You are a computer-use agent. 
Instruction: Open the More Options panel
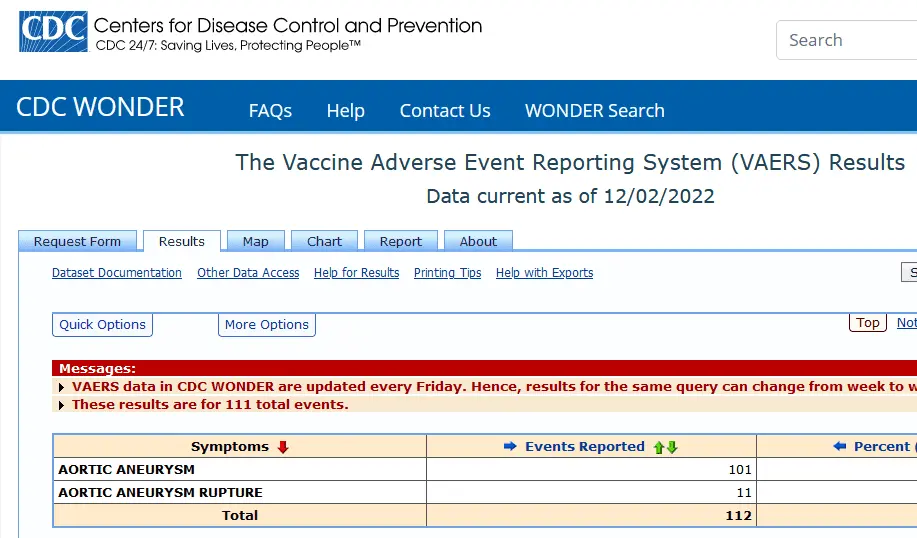tap(266, 325)
